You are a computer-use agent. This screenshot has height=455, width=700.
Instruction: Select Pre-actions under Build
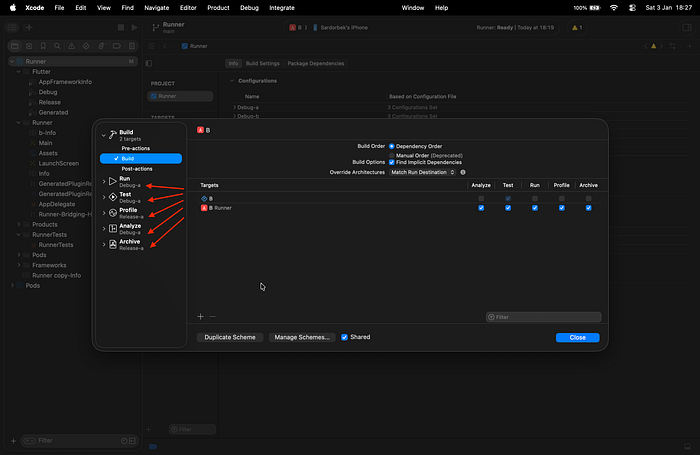(x=136, y=148)
